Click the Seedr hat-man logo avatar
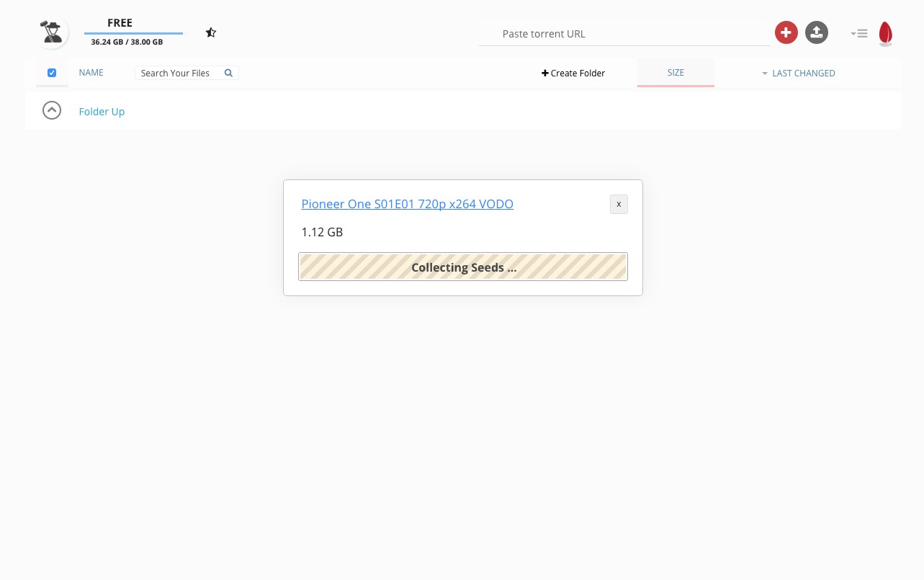This screenshot has height=580, width=924. pos(53,32)
